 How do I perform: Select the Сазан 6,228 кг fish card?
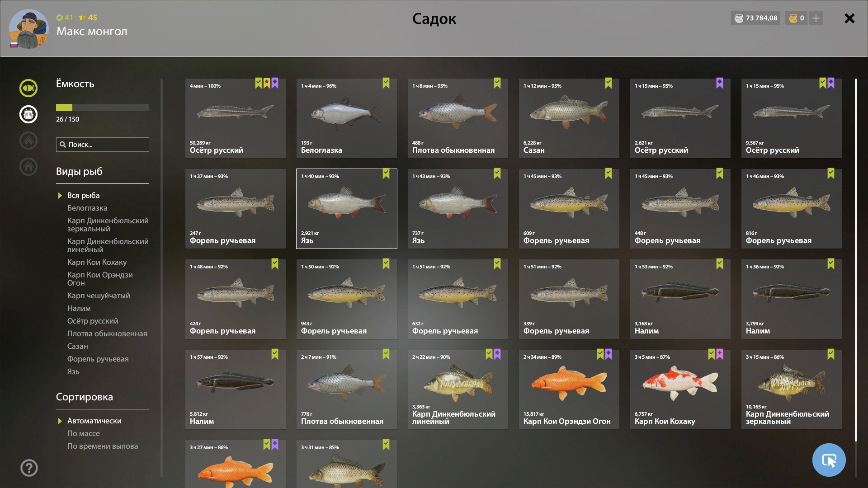tap(569, 118)
